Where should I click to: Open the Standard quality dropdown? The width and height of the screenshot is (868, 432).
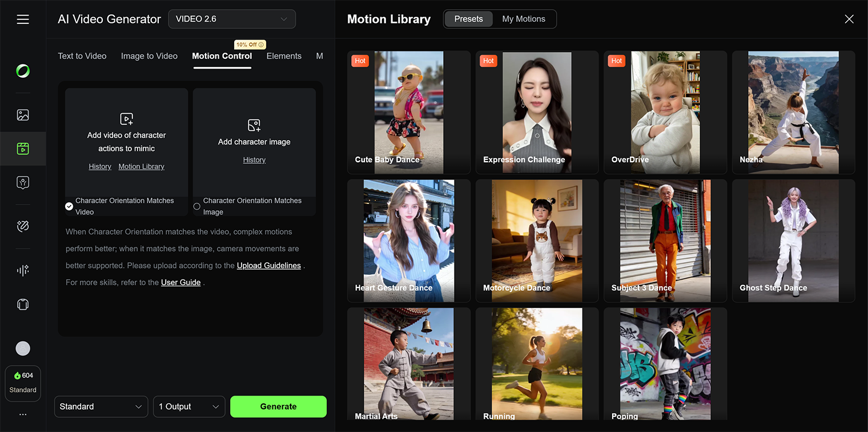101,406
